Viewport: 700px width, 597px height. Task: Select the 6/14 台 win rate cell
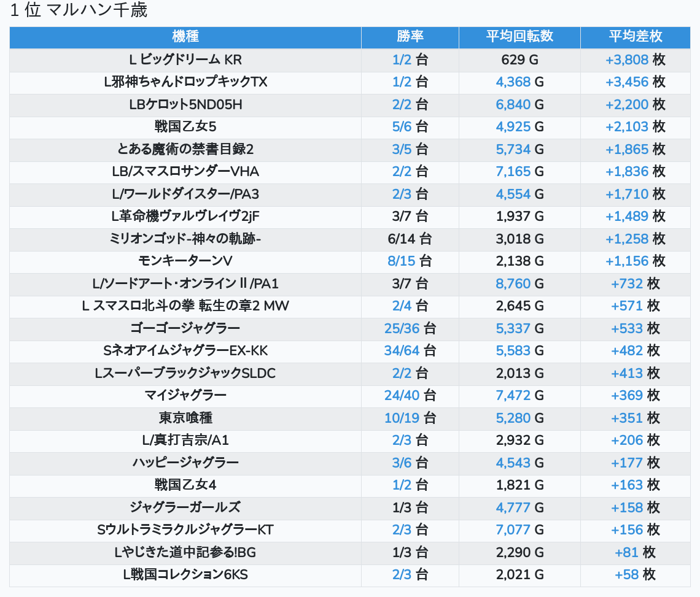(x=410, y=239)
